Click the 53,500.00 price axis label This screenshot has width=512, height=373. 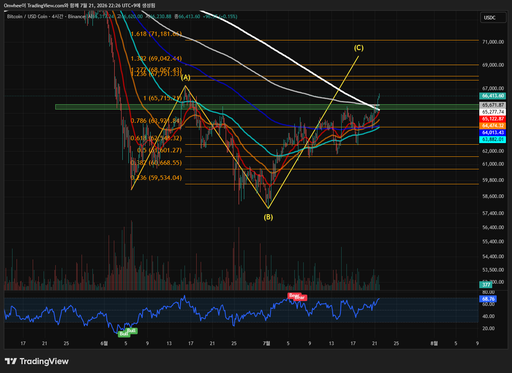(x=493, y=270)
